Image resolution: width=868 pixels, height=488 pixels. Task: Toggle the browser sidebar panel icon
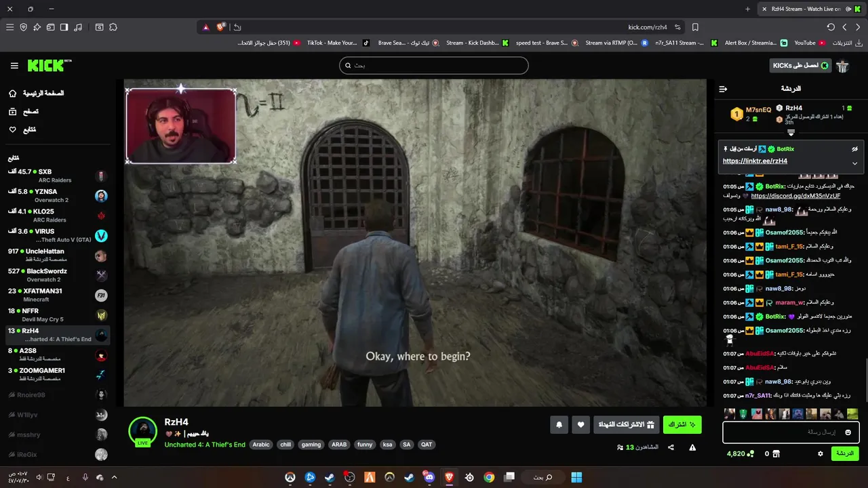coord(64,27)
